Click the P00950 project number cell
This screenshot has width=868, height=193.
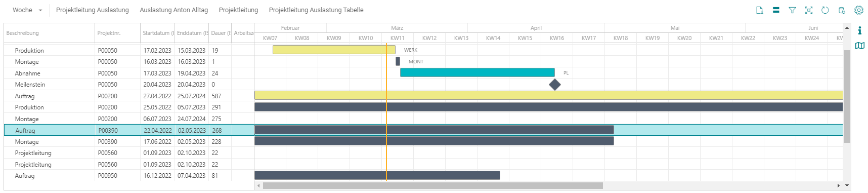coord(117,176)
